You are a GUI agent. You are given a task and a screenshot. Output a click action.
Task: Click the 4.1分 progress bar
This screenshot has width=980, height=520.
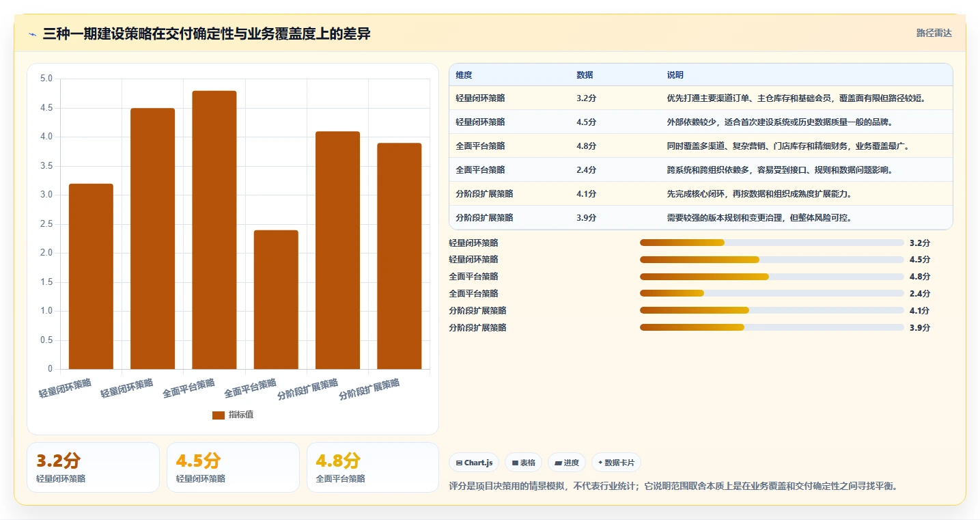click(x=772, y=311)
